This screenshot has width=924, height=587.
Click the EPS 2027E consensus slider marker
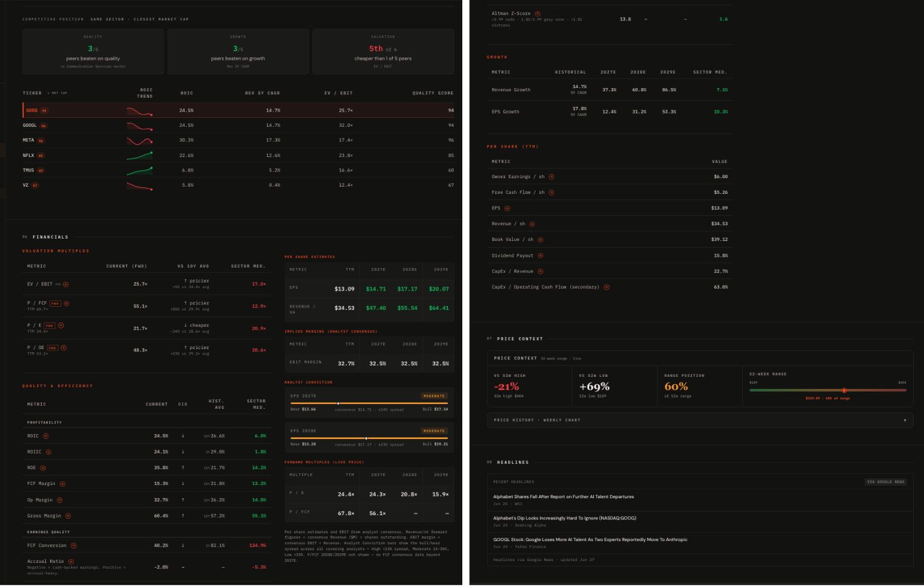coord(338,403)
